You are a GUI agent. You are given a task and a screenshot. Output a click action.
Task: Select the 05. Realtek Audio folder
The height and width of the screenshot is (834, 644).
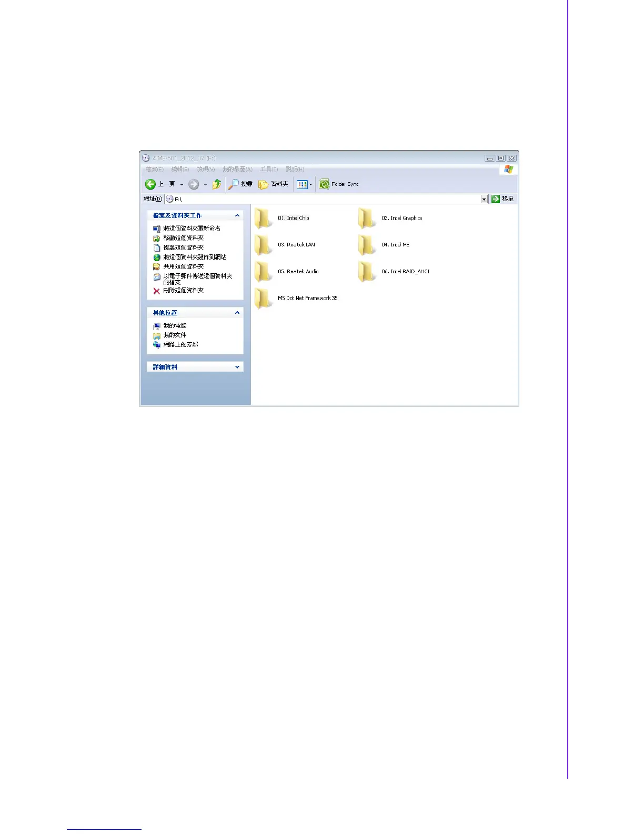point(287,272)
